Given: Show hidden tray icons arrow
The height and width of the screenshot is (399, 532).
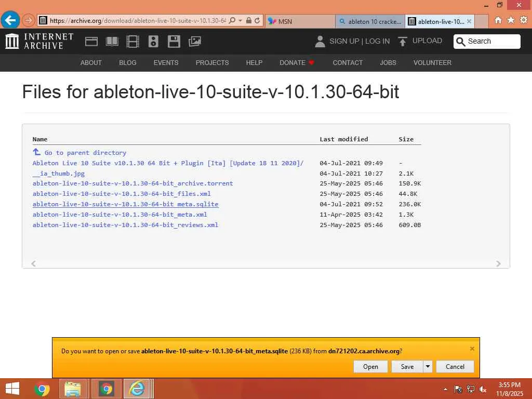Looking at the screenshot, I should 445,389.
